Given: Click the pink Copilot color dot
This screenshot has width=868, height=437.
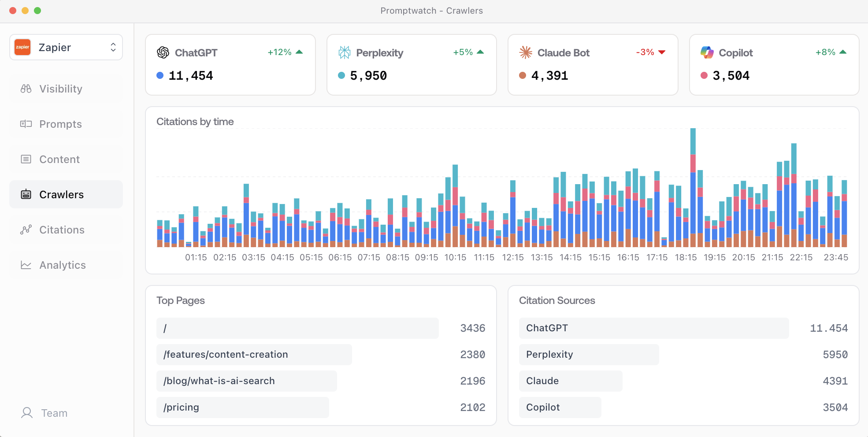Looking at the screenshot, I should [704, 76].
